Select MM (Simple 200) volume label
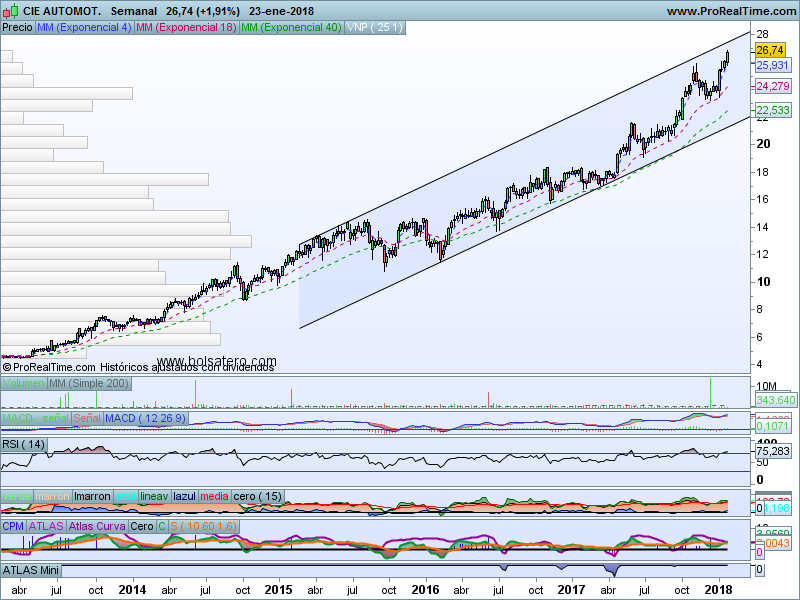 pyautogui.click(x=89, y=384)
